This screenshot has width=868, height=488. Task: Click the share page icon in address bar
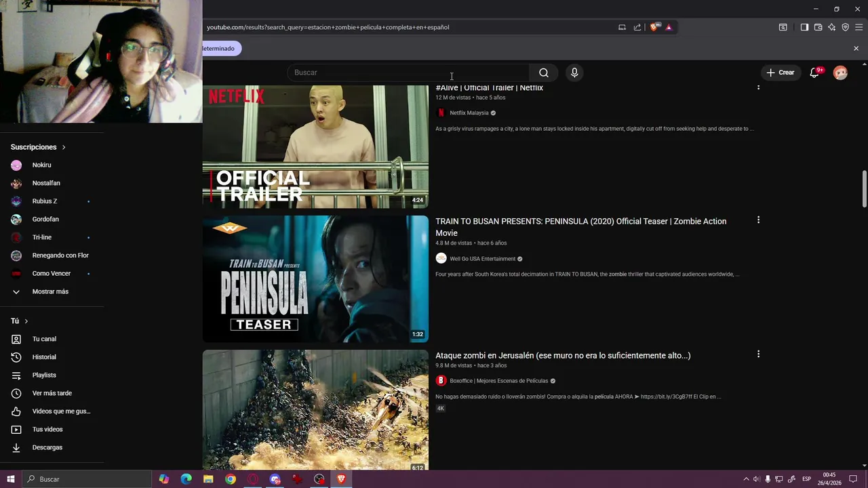tap(637, 27)
